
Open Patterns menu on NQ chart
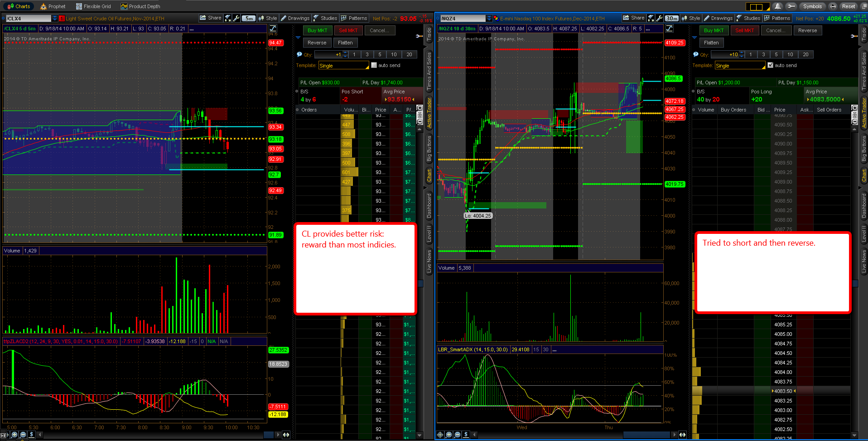(x=777, y=18)
